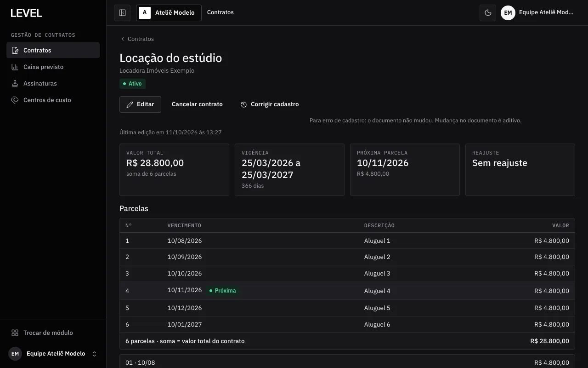
Task: Click the Aluguel 3 description
Action: tap(377, 274)
